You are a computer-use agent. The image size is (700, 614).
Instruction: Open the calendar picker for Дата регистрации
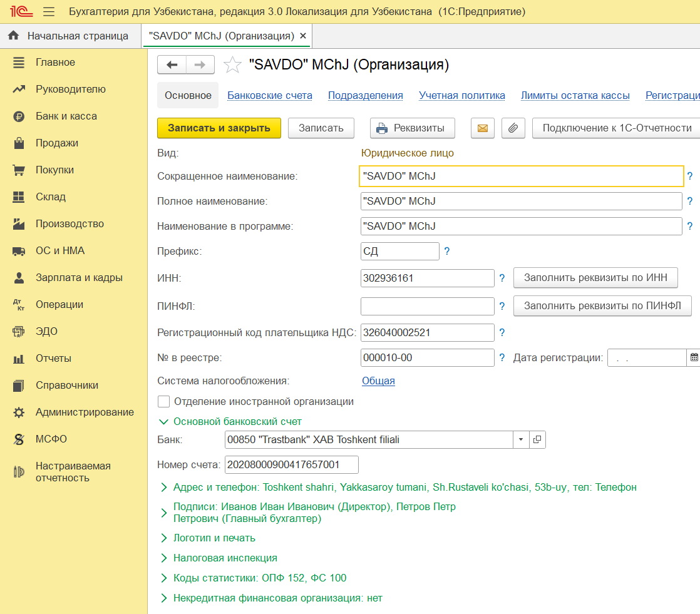click(x=694, y=357)
